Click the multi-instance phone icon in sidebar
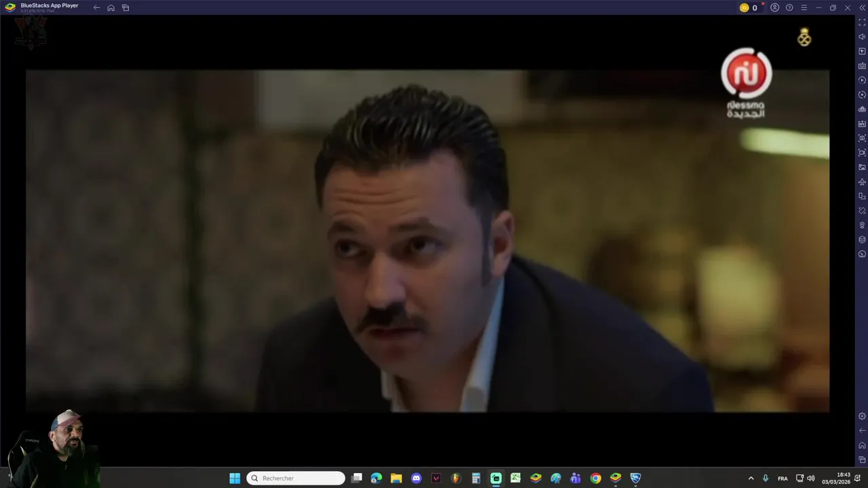 (862, 197)
